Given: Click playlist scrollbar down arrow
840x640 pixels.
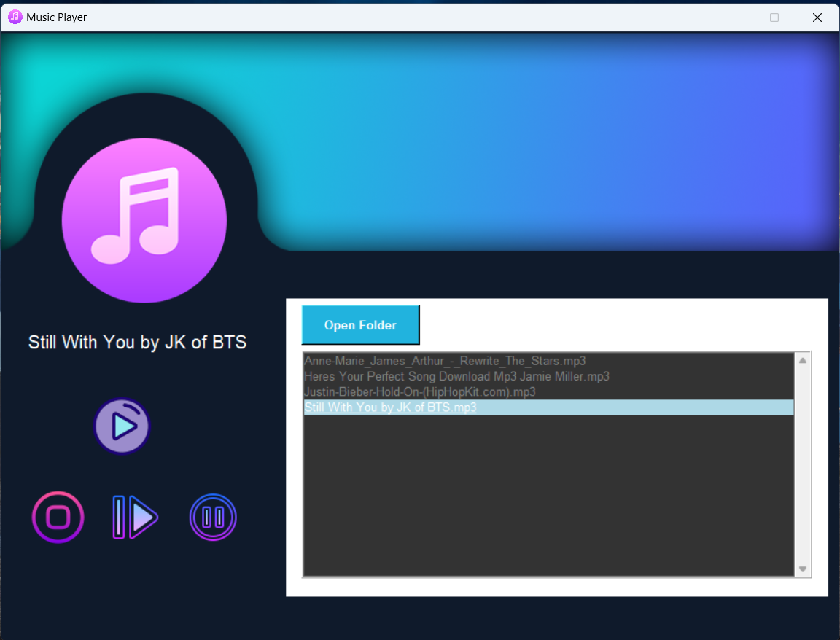Looking at the screenshot, I should coord(803,569).
